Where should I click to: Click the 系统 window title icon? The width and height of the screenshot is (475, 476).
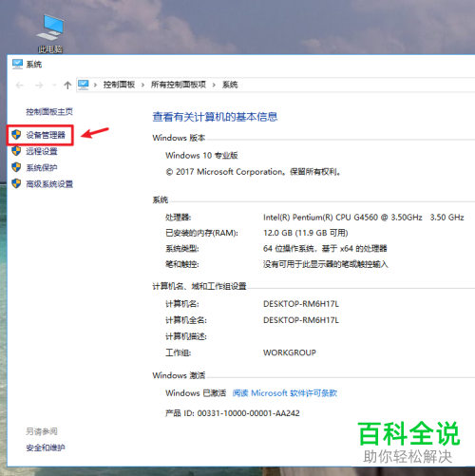click(x=17, y=64)
